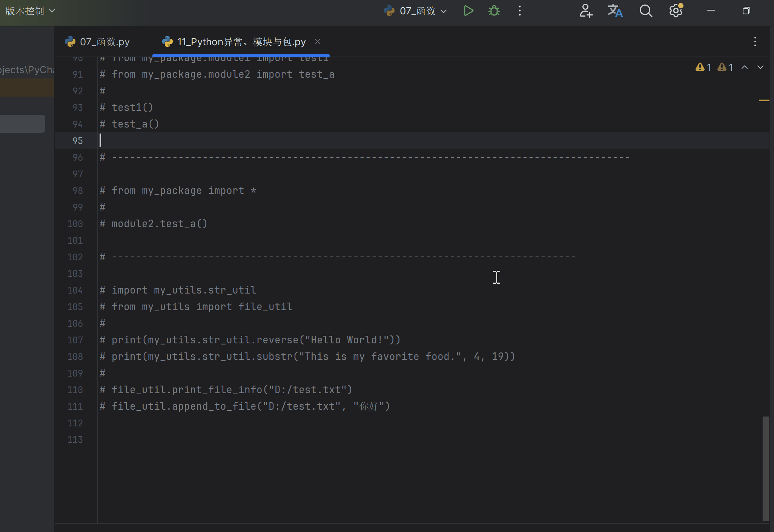Click the second warning count indicator

(725, 68)
